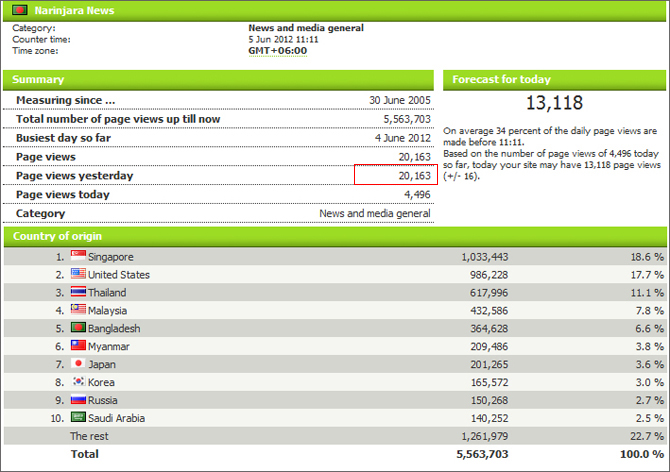Click the Thailand flag icon
670x472 pixels.
click(77, 292)
